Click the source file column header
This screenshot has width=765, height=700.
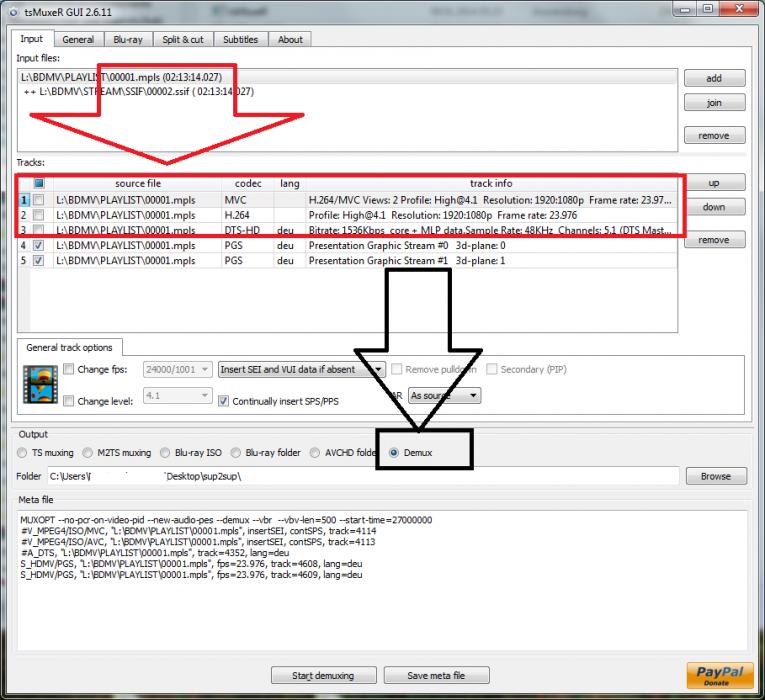point(138,183)
